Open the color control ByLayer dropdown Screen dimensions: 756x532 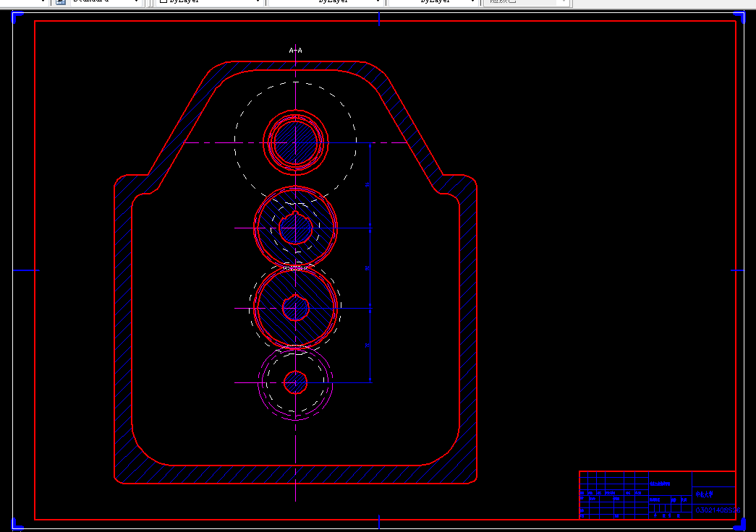pyautogui.click(x=209, y=1)
